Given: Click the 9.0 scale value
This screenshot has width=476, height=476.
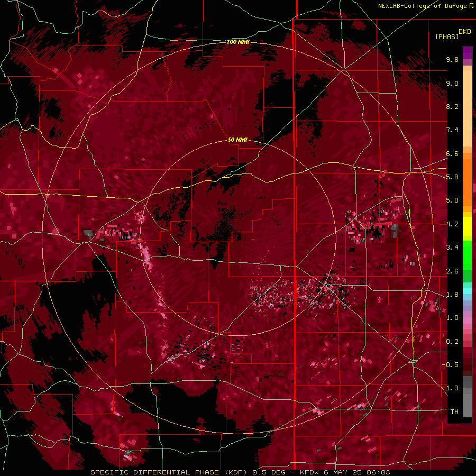Looking at the screenshot, I should point(452,83).
